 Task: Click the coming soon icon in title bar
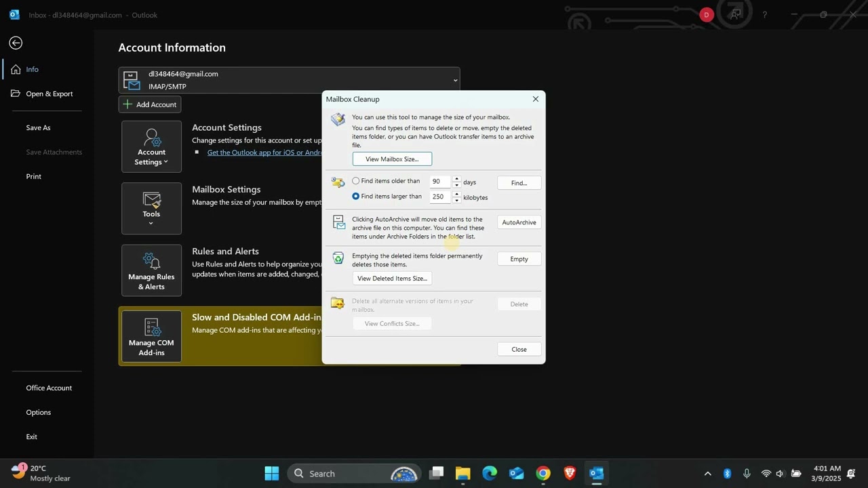click(736, 14)
